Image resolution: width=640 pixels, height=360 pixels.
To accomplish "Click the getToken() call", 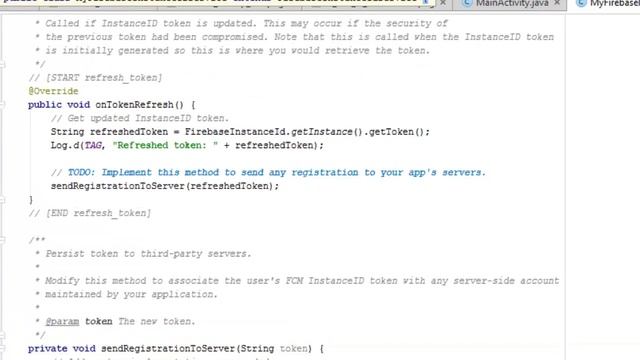I will click(x=396, y=132).
